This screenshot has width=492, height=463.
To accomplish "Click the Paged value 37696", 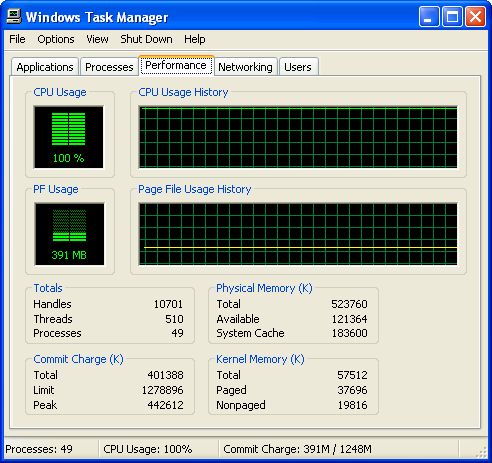I will tap(352, 390).
